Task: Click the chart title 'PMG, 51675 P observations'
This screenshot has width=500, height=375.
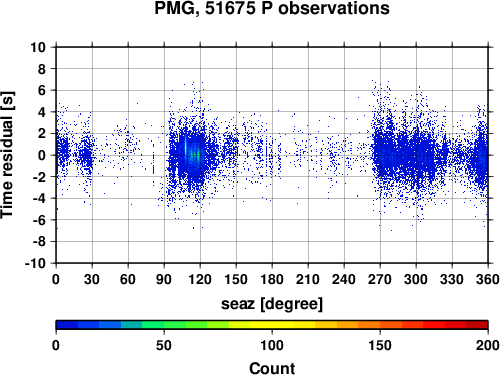Action: click(x=272, y=8)
